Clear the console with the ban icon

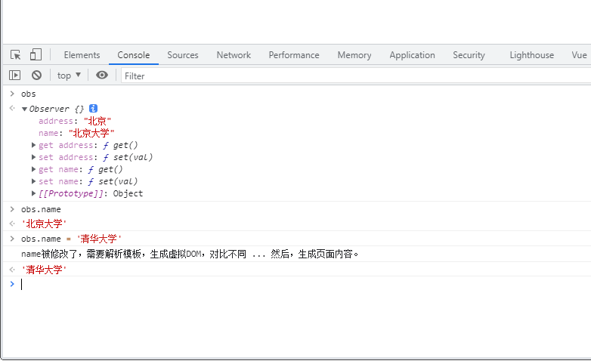[x=36, y=76]
